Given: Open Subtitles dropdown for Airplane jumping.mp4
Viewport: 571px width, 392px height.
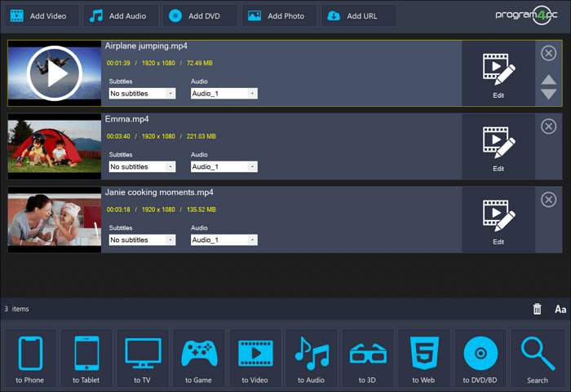Looking at the screenshot, I should click(143, 94).
